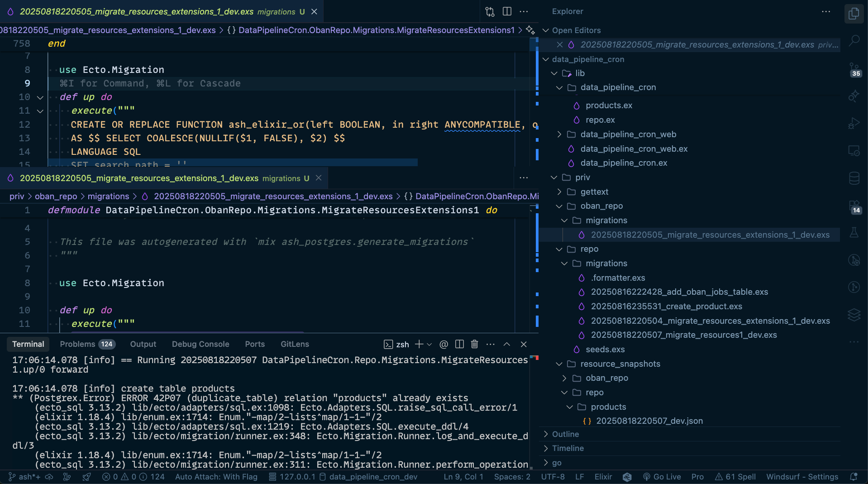Click the Elixir language mode in status bar
Screen dimensions: 868x484
[x=603, y=477]
